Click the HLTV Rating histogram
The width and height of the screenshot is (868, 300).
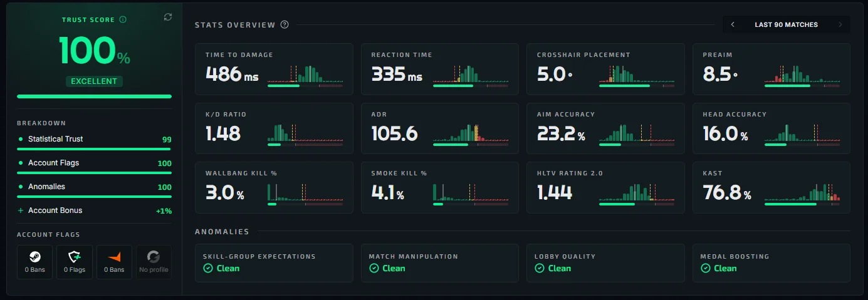coord(637,192)
